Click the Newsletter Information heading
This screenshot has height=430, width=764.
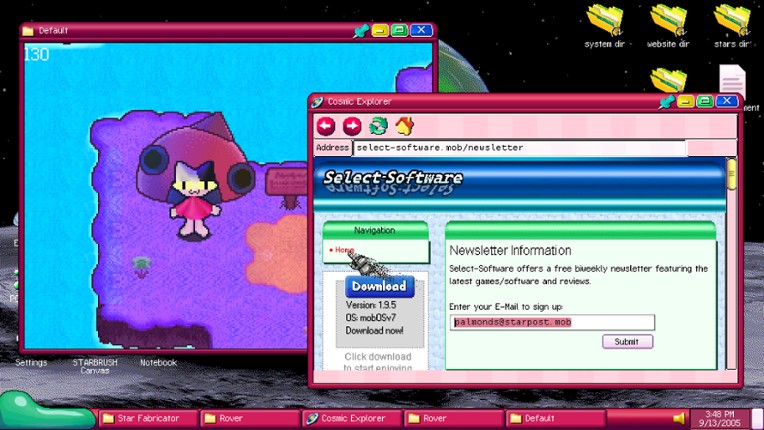[510, 251]
